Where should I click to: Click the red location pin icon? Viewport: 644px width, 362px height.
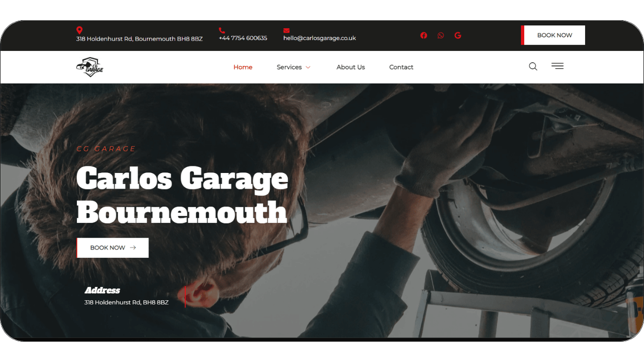click(79, 30)
